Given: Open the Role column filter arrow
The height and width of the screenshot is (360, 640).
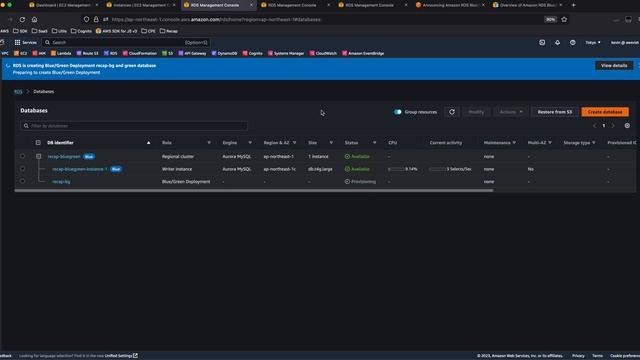Looking at the screenshot, I should click(x=209, y=143).
